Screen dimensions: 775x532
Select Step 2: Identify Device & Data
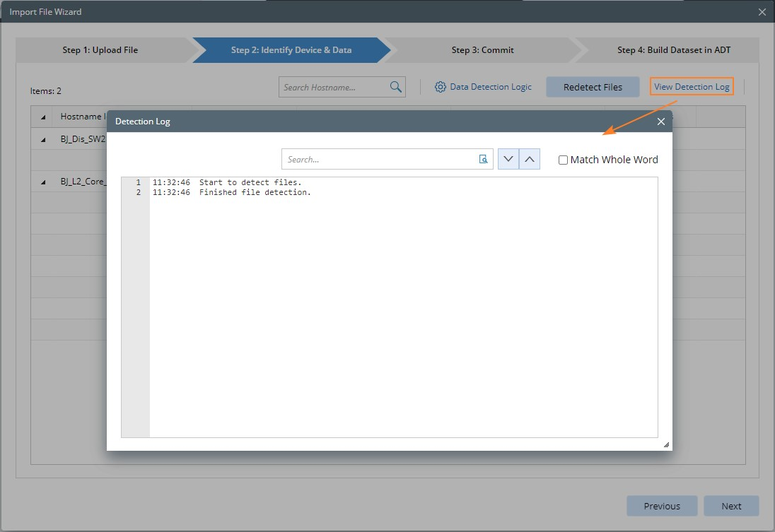(291, 50)
